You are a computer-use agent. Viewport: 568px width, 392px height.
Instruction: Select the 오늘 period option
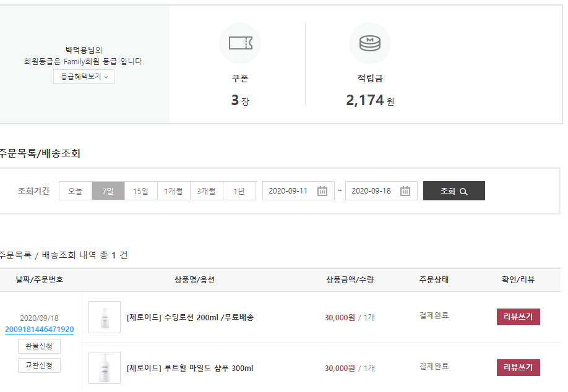pos(75,191)
